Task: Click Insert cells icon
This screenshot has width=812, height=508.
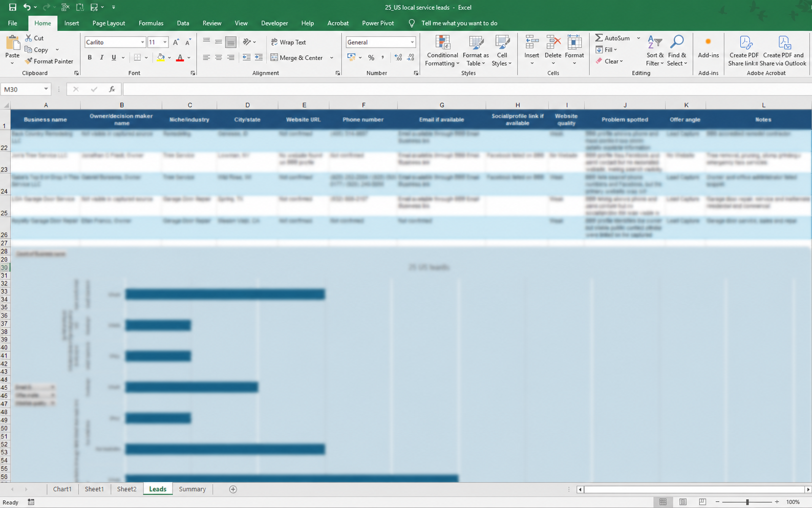Action: [x=531, y=43]
